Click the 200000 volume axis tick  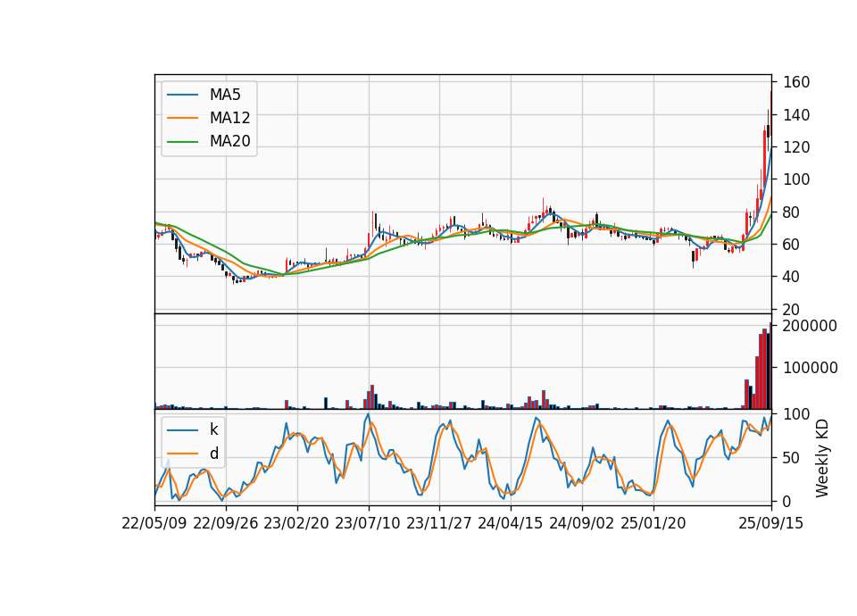pos(810,326)
